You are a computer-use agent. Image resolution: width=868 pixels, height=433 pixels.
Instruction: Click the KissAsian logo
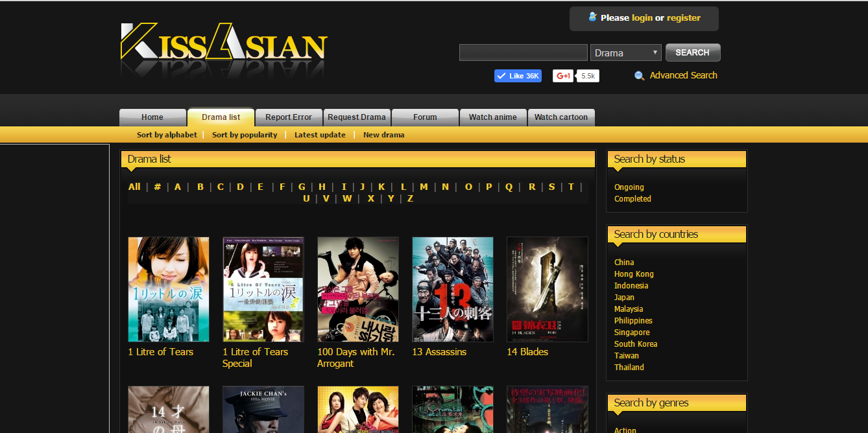[224, 43]
